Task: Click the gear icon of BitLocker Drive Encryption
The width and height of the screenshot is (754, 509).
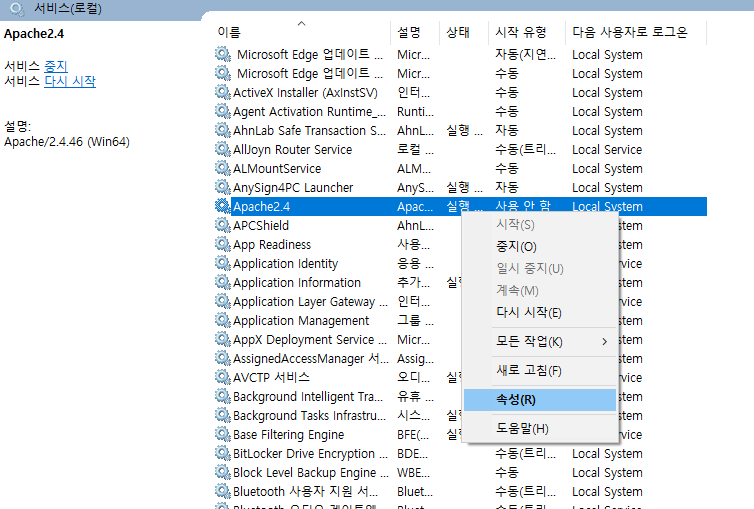Action: point(223,453)
